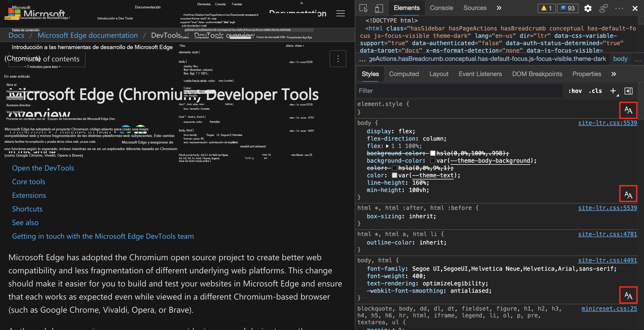
Task: Open the send feedback icon
Action: tap(603, 8)
